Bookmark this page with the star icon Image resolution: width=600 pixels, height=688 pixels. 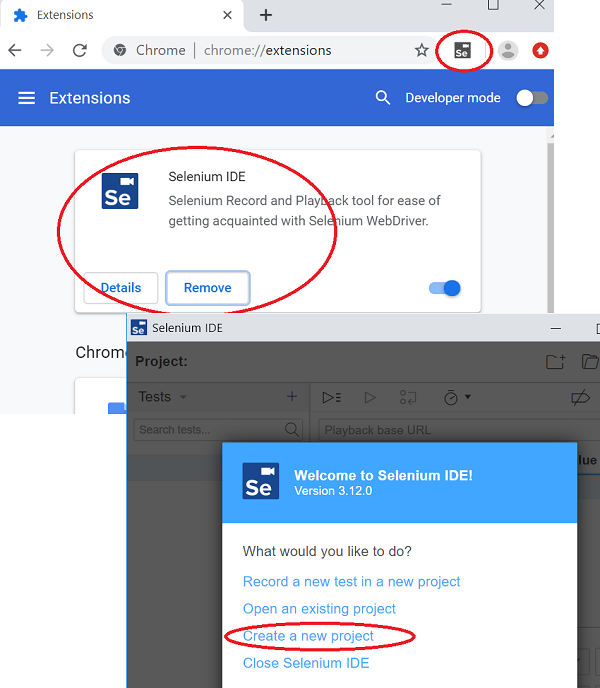point(421,50)
